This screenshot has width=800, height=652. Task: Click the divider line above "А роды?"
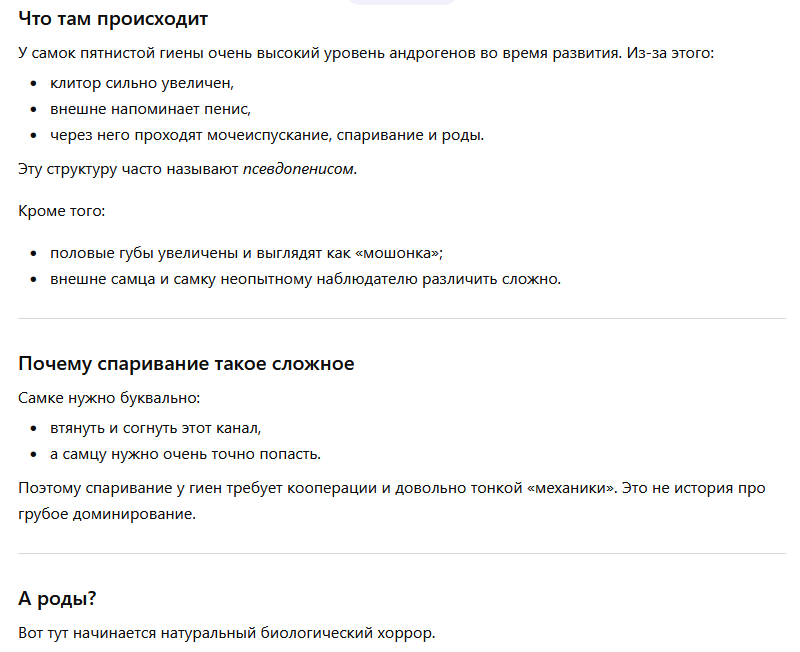click(x=402, y=554)
